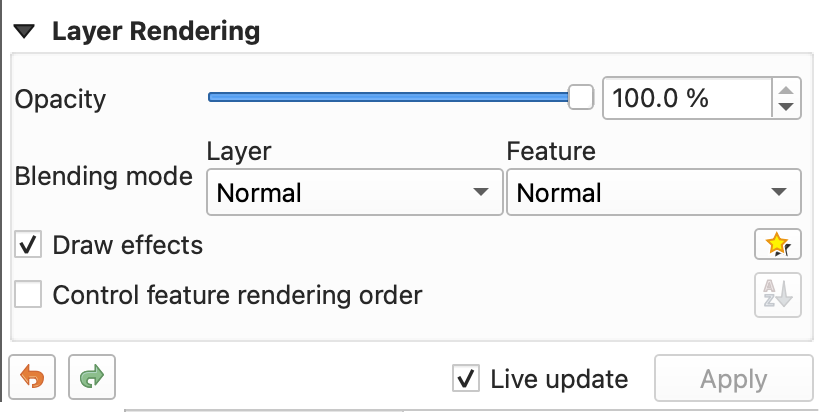Click the Opacity label text
Screen dimensions: 820x412
click(x=60, y=99)
